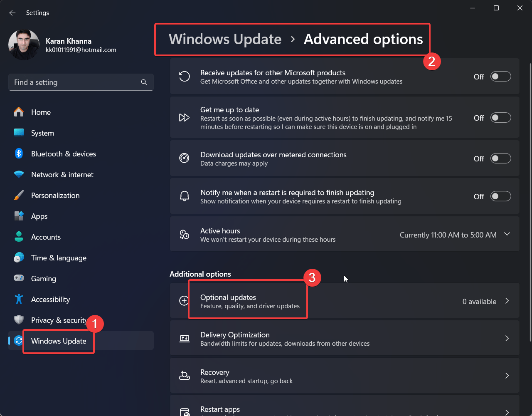532x416 pixels.
Task: Go back to Windows Update breadcrumb
Action: point(225,39)
